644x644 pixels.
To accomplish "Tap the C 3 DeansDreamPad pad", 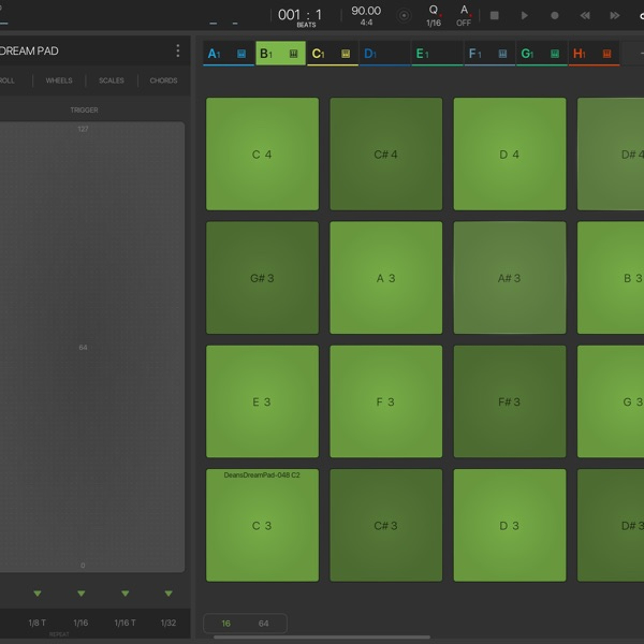I will 262,525.
